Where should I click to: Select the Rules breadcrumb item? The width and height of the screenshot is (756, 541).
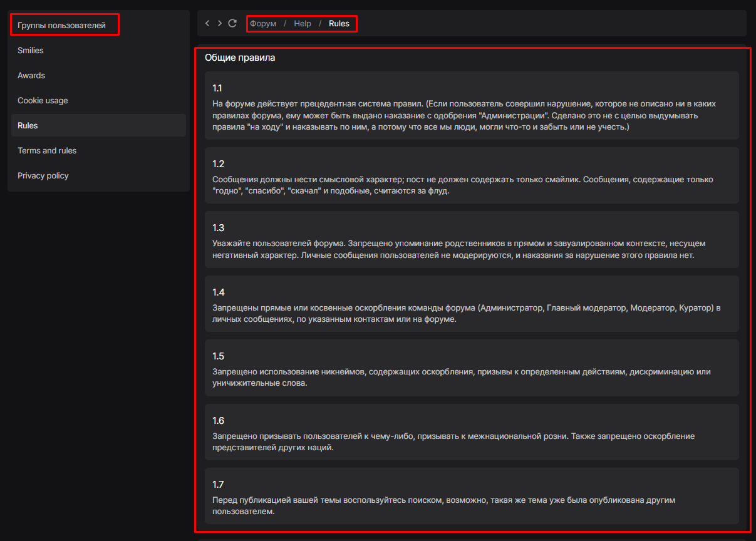(339, 24)
